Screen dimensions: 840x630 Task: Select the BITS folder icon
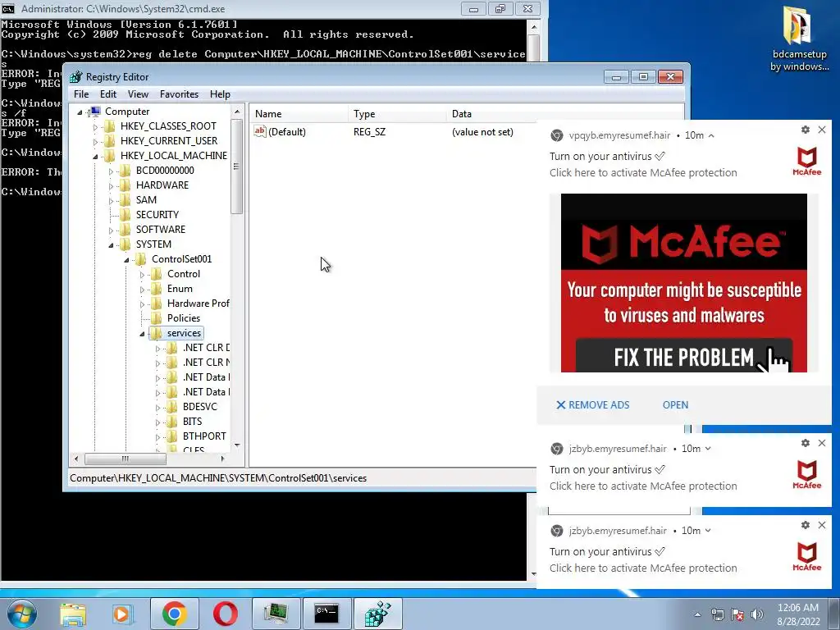(x=171, y=421)
